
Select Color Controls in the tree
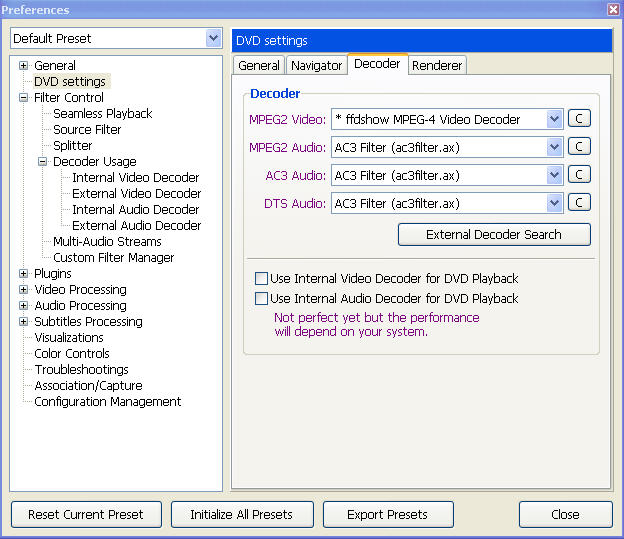(72, 354)
